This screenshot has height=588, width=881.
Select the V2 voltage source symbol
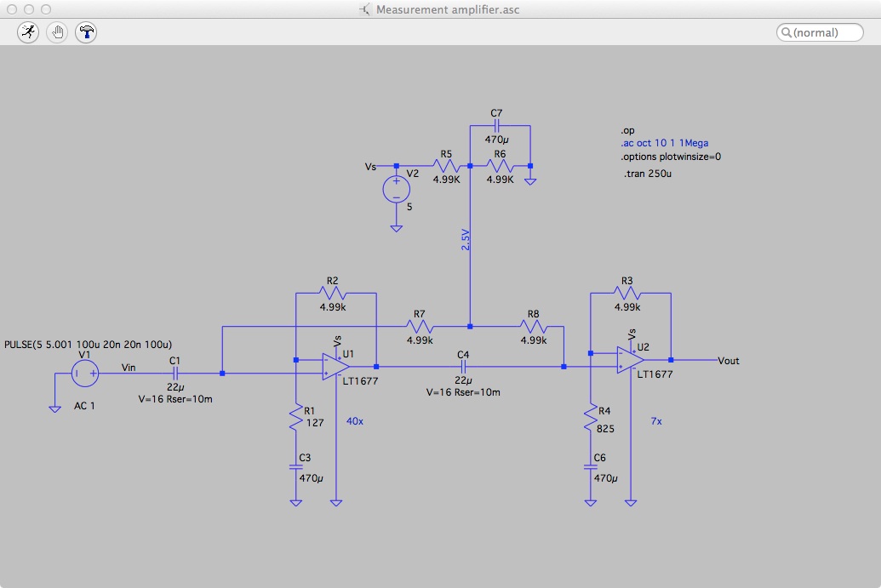396,189
